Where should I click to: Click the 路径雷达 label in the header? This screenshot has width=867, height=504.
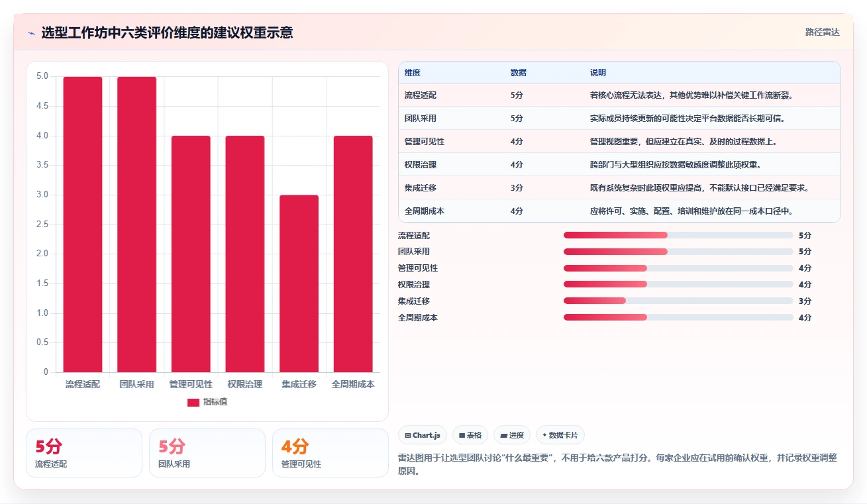[822, 32]
